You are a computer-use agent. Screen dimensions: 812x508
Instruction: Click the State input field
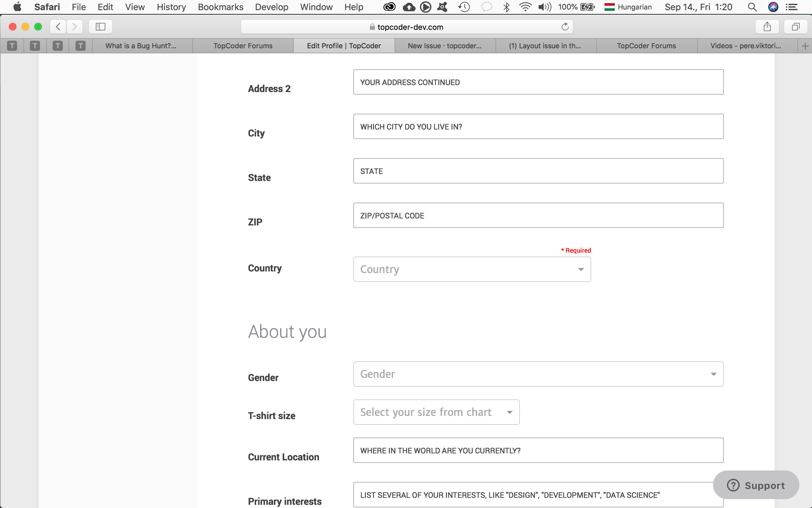point(538,171)
